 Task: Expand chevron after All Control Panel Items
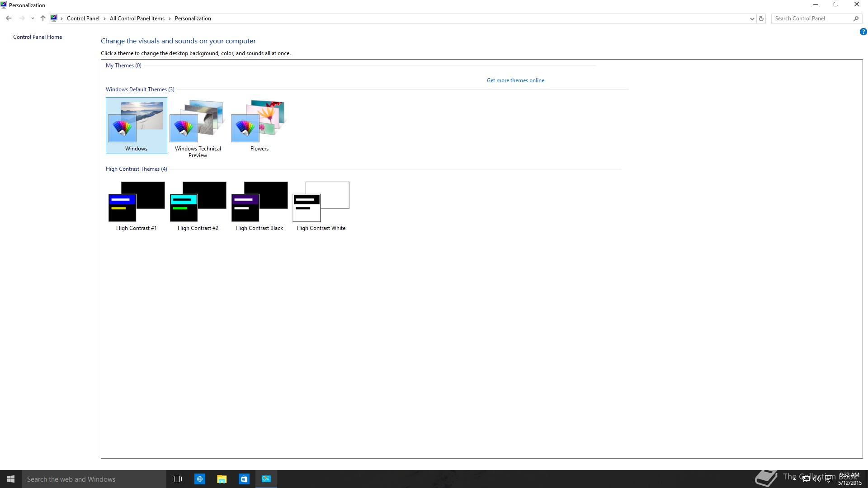pos(170,19)
